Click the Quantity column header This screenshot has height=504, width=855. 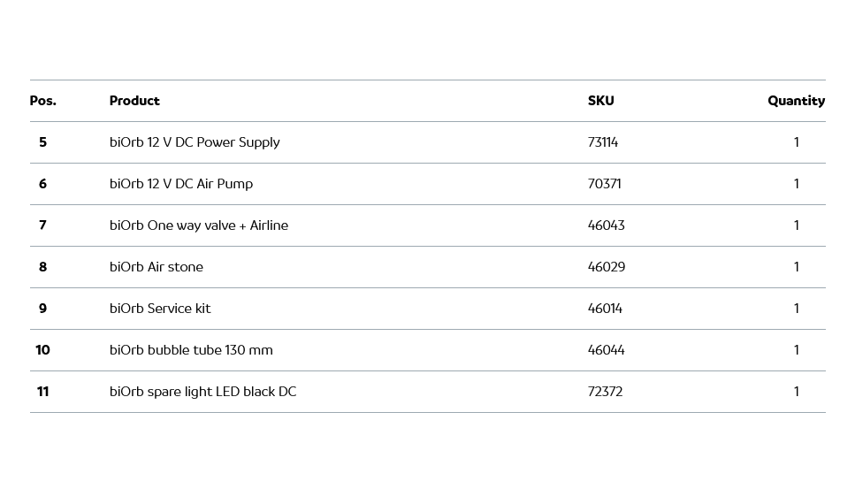point(796,101)
